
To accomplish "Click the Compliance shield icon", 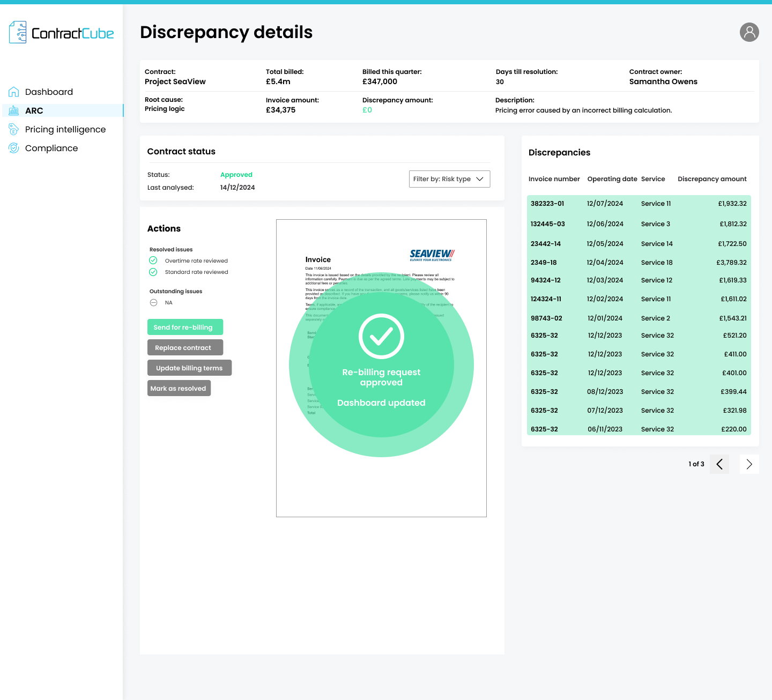I will (x=14, y=148).
